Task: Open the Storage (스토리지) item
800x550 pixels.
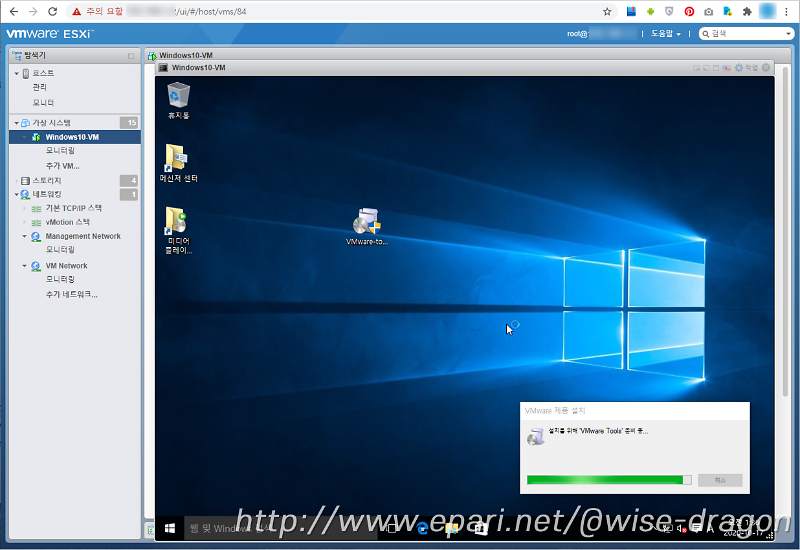Action: click(46, 181)
